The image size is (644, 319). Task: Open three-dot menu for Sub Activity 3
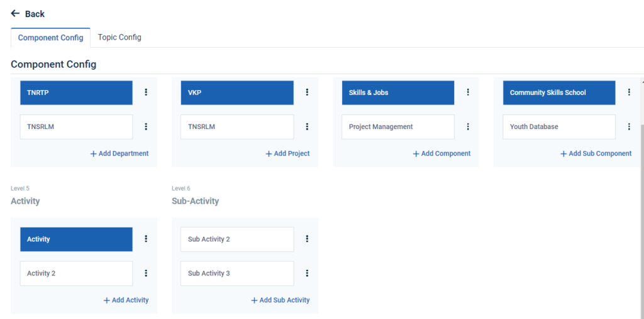(307, 273)
